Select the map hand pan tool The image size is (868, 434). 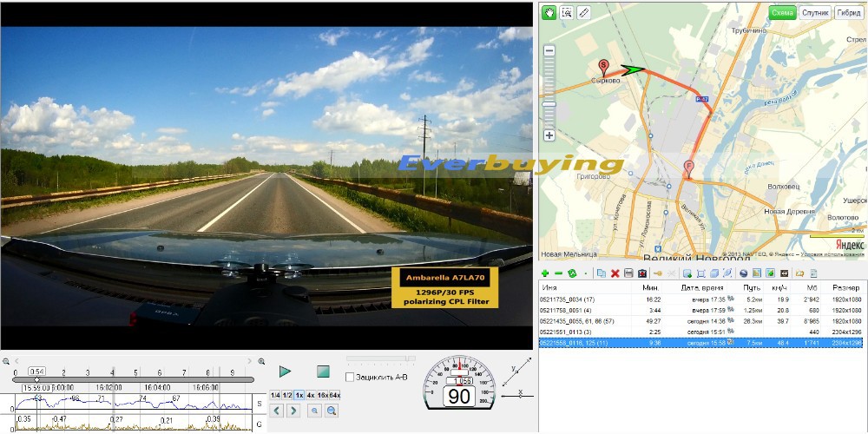click(549, 12)
